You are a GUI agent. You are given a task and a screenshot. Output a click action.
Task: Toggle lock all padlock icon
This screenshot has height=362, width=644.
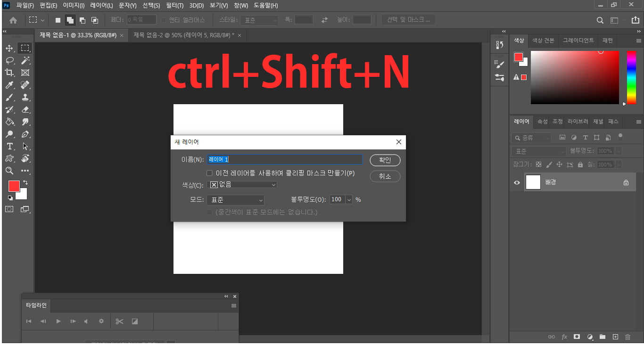point(580,165)
